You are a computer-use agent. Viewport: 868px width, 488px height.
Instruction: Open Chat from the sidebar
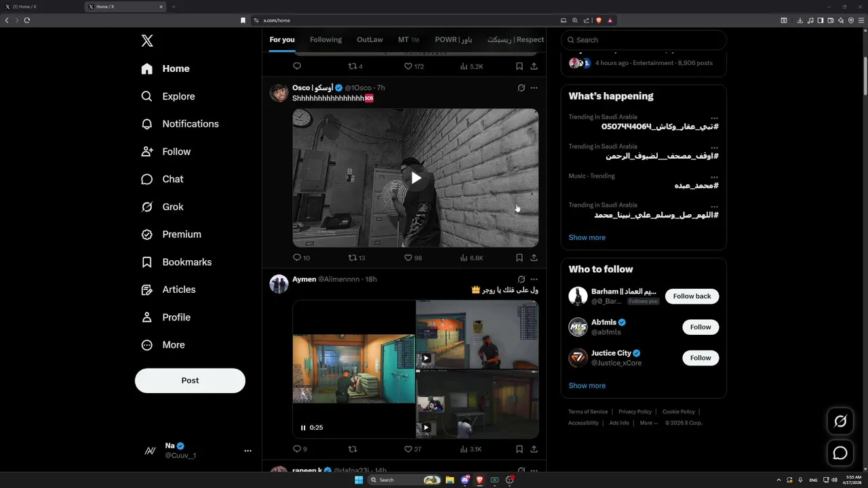click(163, 179)
